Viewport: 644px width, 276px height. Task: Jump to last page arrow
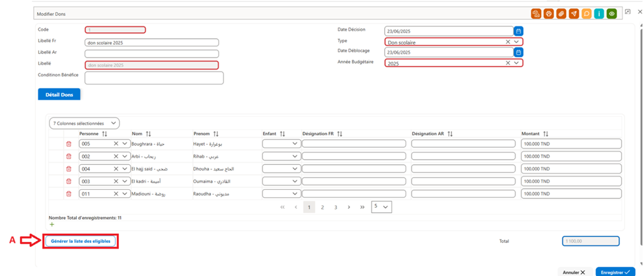(362, 208)
